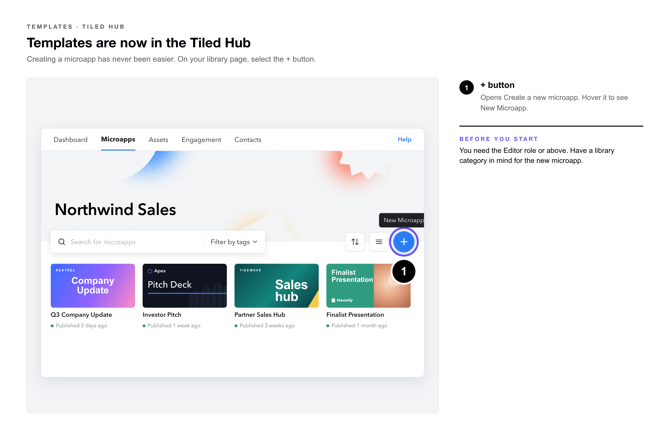This screenshot has width=670, height=430.
Task: Switch to list view icon
Action: 379,242
